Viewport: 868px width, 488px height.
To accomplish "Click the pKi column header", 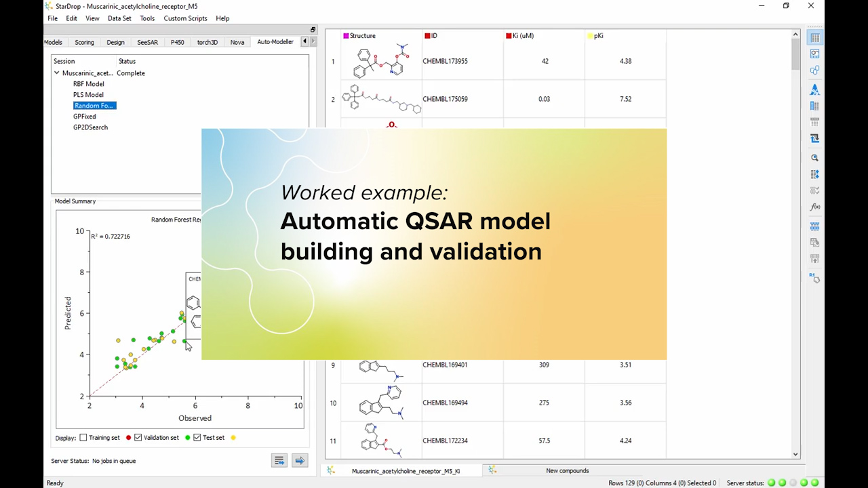I will (625, 36).
